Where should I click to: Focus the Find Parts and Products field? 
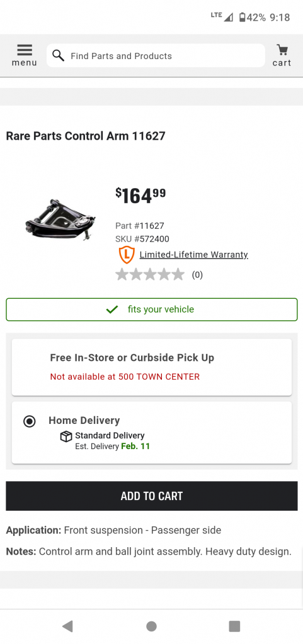[x=156, y=55]
